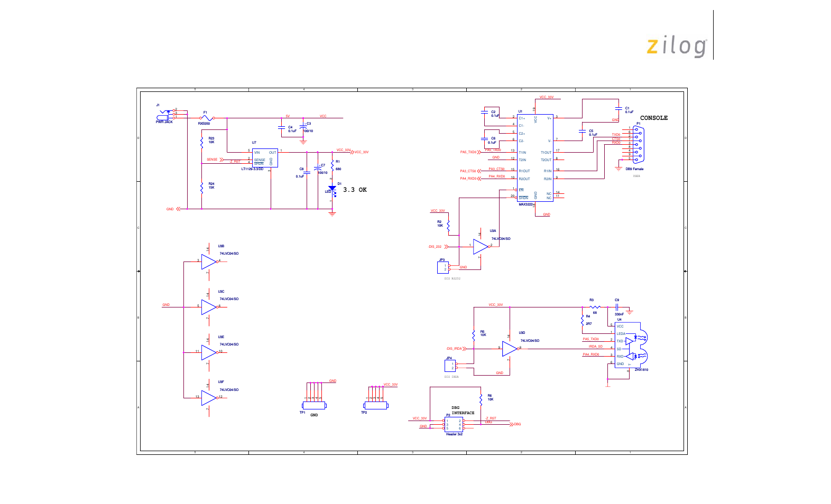Click the U7 LT1129-3.3/DD regulator block
This screenshot has height=504, width=831.
[x=265, y=157]
